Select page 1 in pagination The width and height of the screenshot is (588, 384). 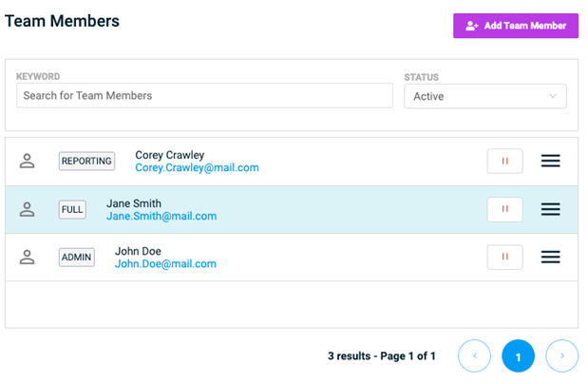[x=518, y=355]
